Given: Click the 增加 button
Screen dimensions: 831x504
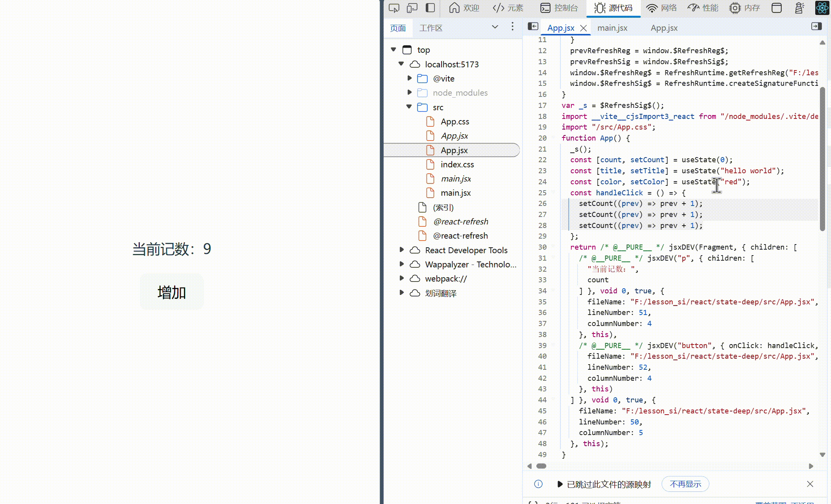Looking at the screenshot, I should 172,292.
